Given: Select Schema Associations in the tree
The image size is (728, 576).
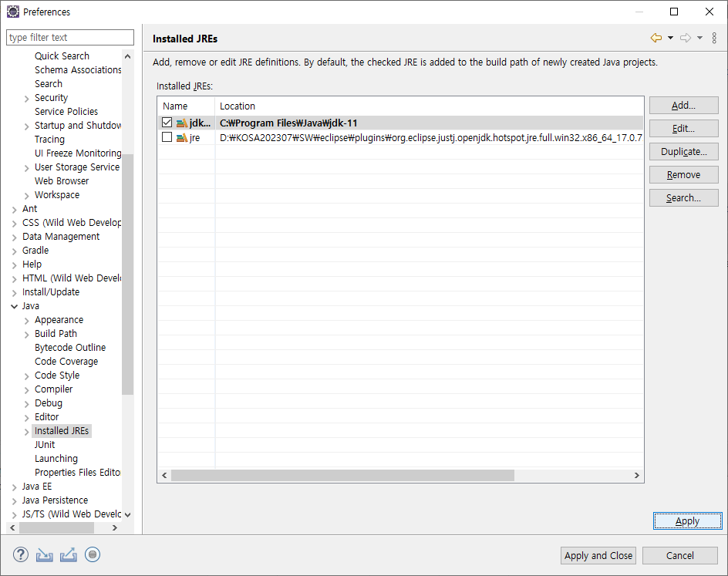Looking at the screenshot, I should pyautogui.click(x=78, y=70).
